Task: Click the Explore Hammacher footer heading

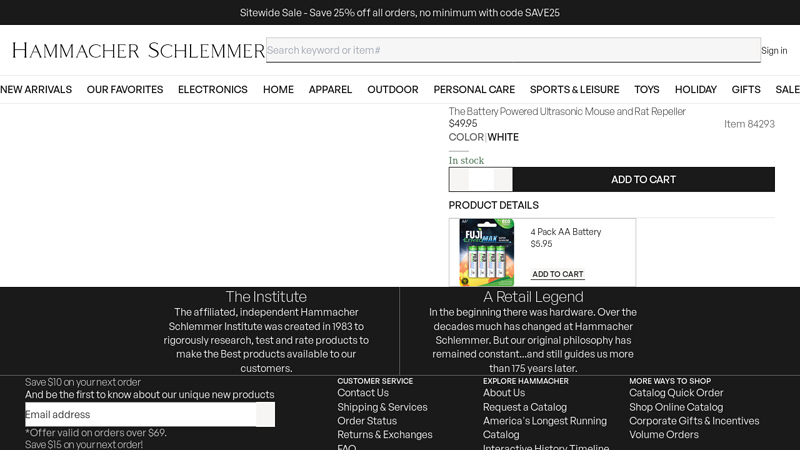Action: tap(526, 381)
